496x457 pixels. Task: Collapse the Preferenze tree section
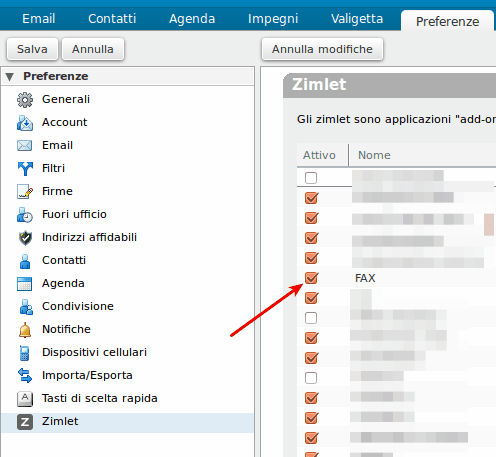click(x=10, y=77)
